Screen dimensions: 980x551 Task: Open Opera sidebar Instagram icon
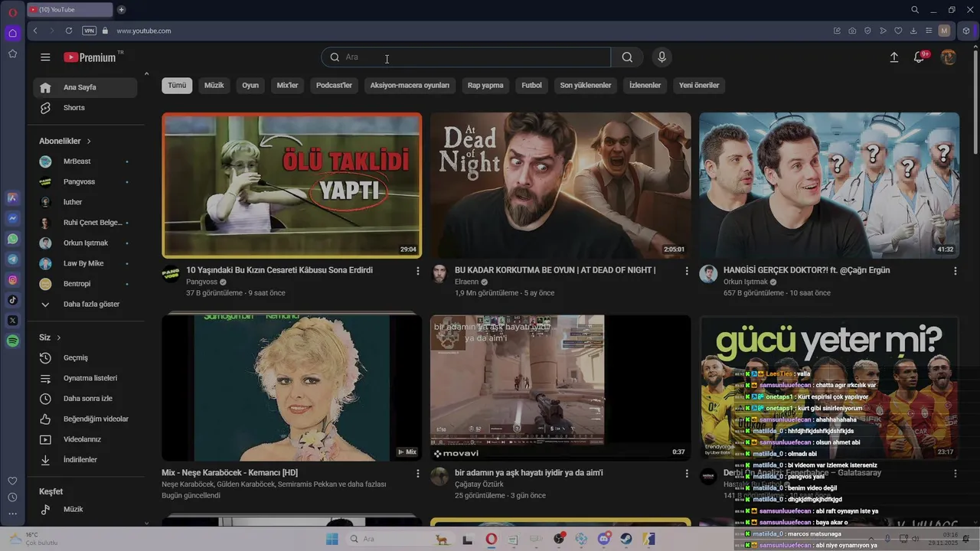pos(12,280)
